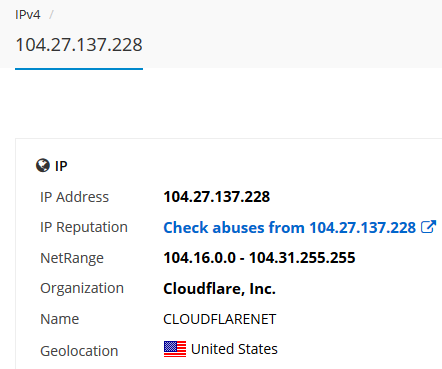Click the Organization field label
Viewport: 442px width, 369px height.
pos(82,288)
